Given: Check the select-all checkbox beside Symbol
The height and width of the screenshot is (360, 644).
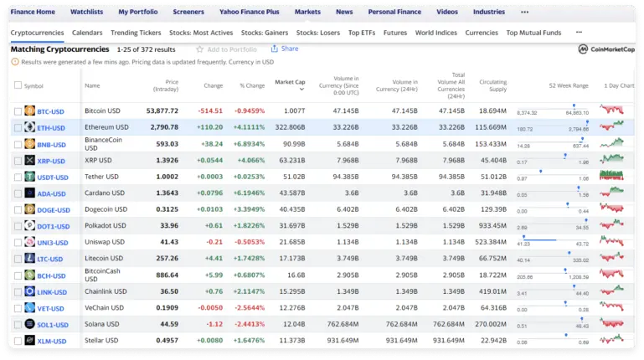Looking at the screenshot, I should pyautogui.click(x=18, y=85).
